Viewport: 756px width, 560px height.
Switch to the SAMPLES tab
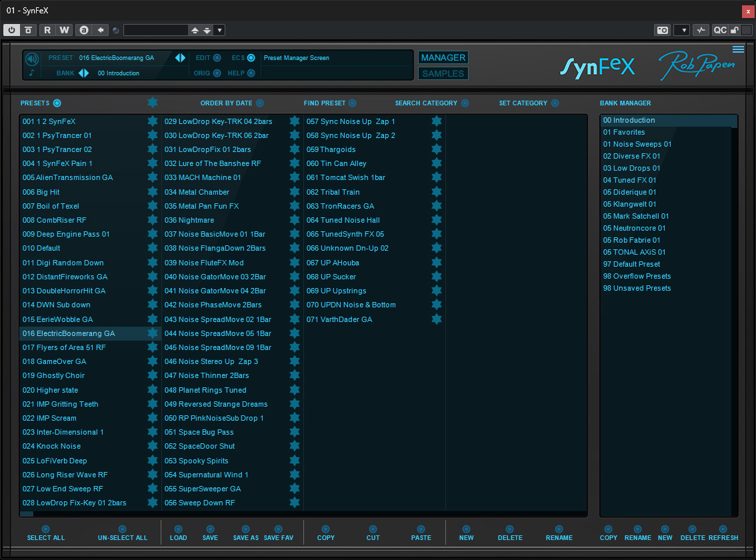click(443, 73)
